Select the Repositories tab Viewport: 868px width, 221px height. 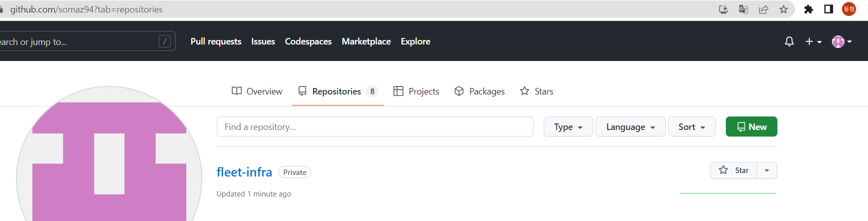pos(337,91)
